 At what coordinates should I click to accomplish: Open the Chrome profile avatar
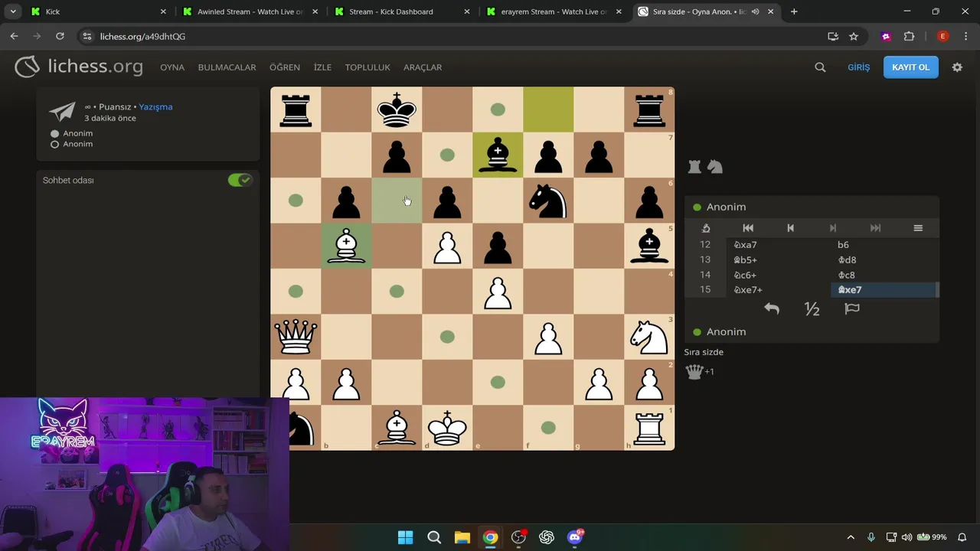942,36
